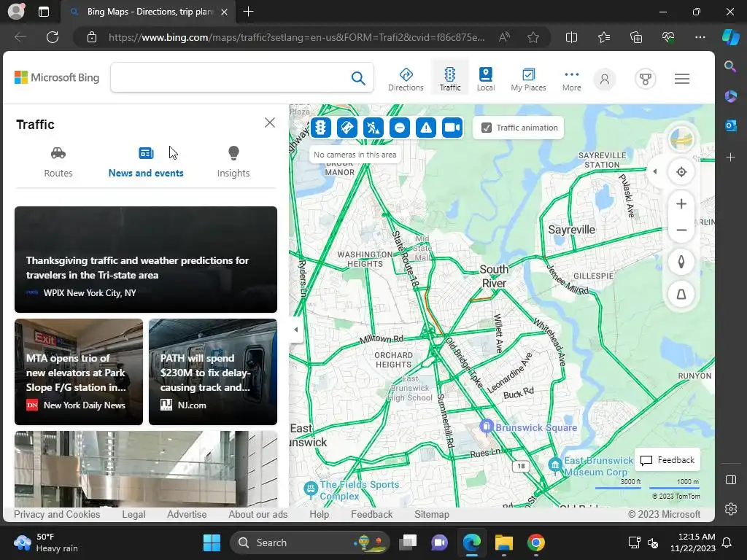Click Brunswick Square map pin

pyautogui.click(x=486, y=426)
